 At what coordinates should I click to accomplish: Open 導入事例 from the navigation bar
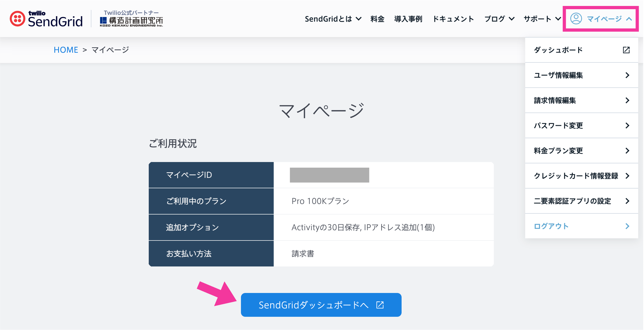point(408,19)
